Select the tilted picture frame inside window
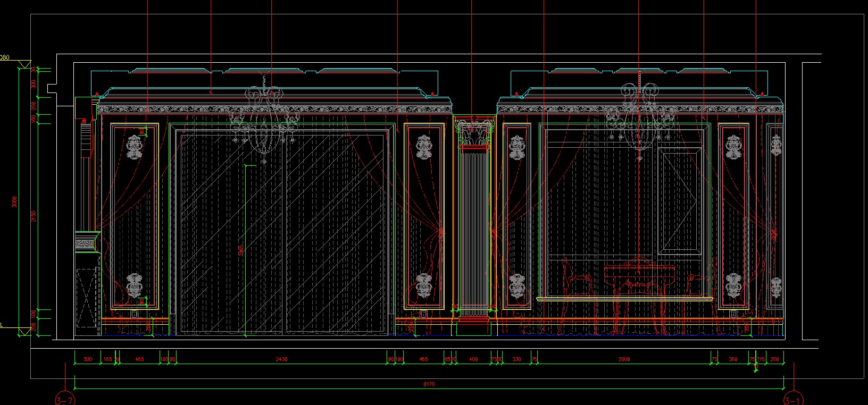868x405 pixels. (x=678, y=201)
